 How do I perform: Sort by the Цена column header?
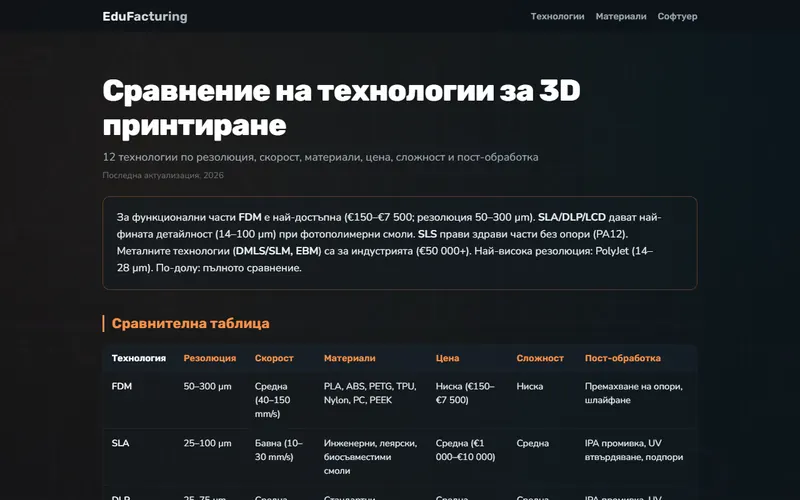[447, 358]
